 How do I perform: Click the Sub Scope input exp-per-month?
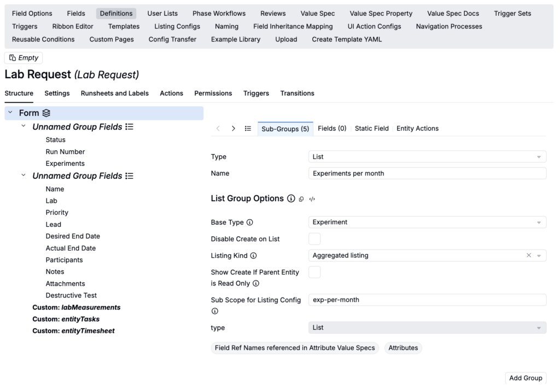(x=427, y=300)
